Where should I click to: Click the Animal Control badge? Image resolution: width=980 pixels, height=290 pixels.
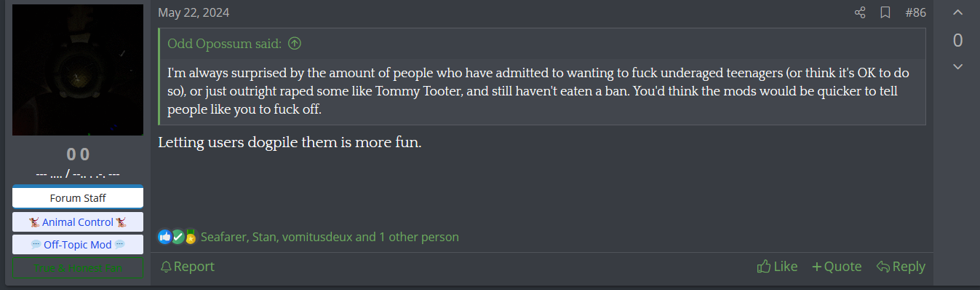78,222
